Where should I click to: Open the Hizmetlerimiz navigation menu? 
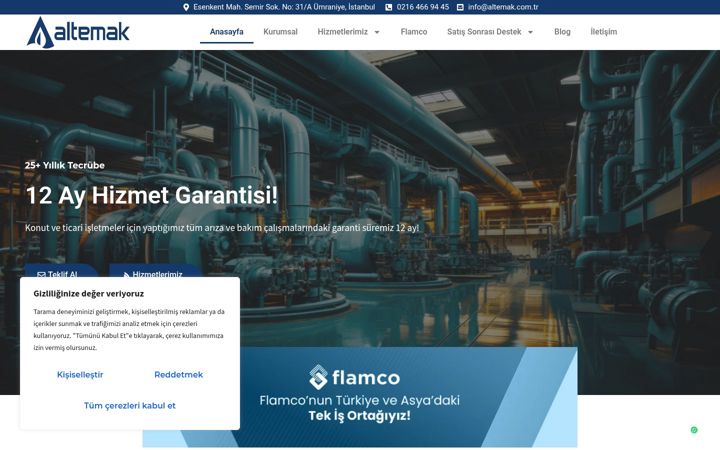point(343,32)
